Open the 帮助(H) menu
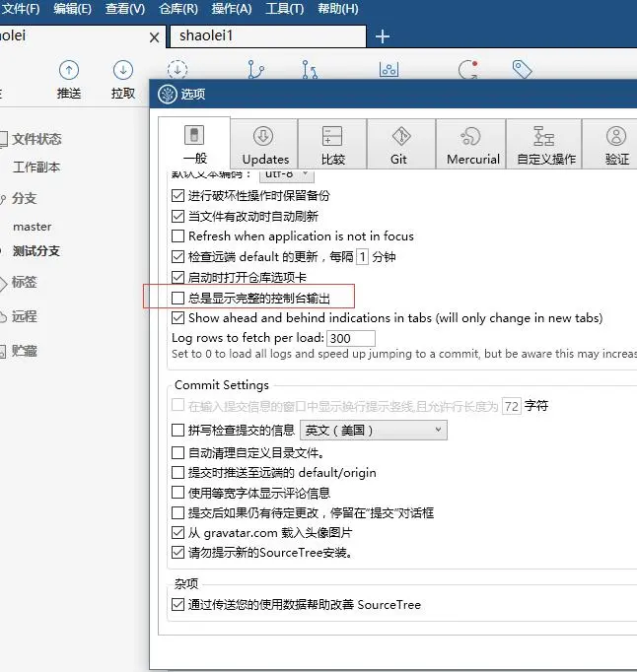This screenshot has height=672, width=637. tap(338, 9)
